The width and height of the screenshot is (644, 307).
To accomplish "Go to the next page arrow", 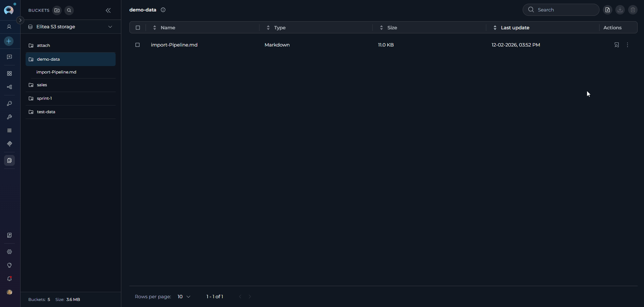I will (250, 297).
